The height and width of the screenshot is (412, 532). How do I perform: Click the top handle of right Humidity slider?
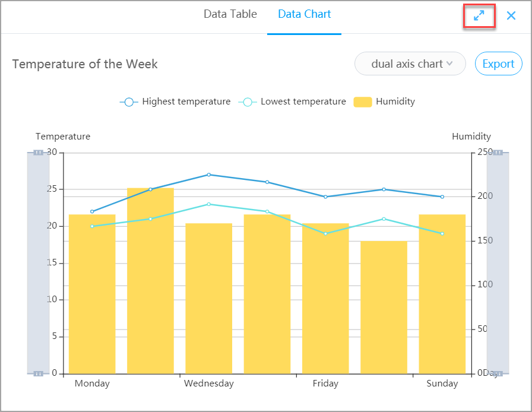point(498,153)
